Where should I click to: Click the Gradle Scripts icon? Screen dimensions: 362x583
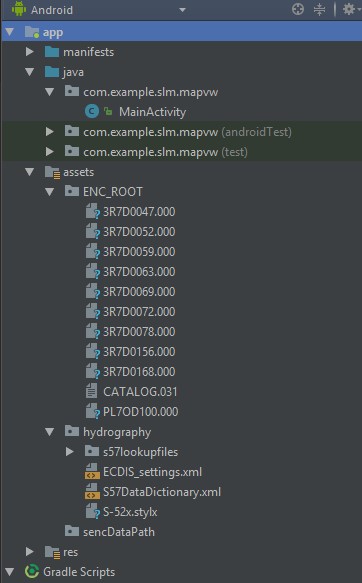click(x=32, y=571)
